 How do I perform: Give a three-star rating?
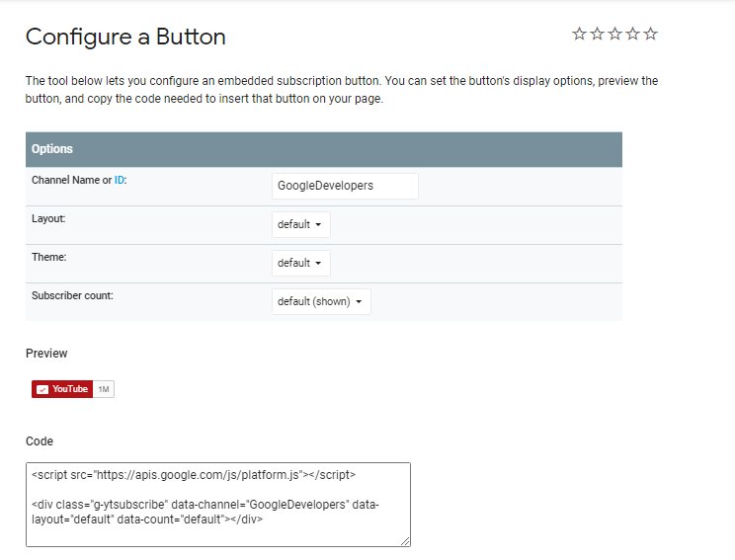tap(614, 35)
